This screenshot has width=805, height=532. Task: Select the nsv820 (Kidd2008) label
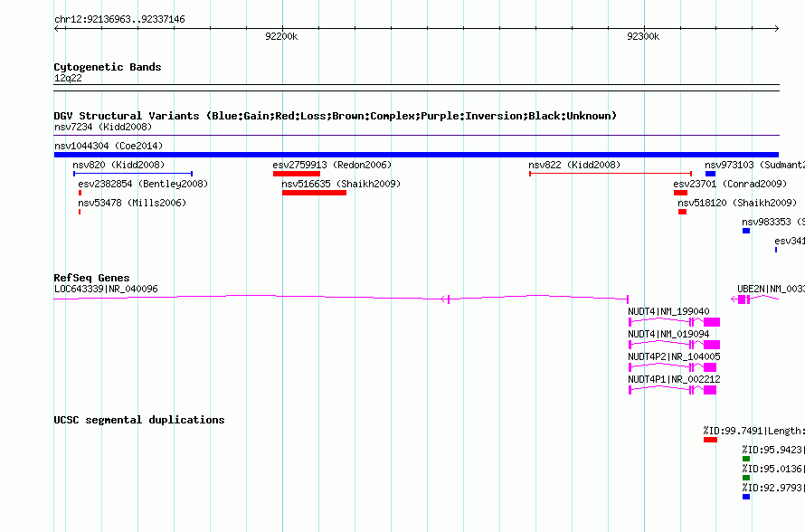coord(118,165)
